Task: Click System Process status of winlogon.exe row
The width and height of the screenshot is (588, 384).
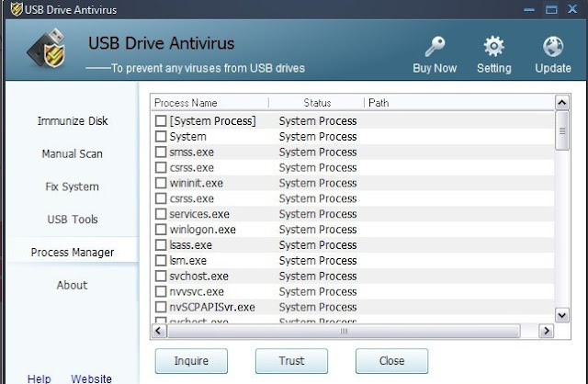Action: tap(318, 230)
